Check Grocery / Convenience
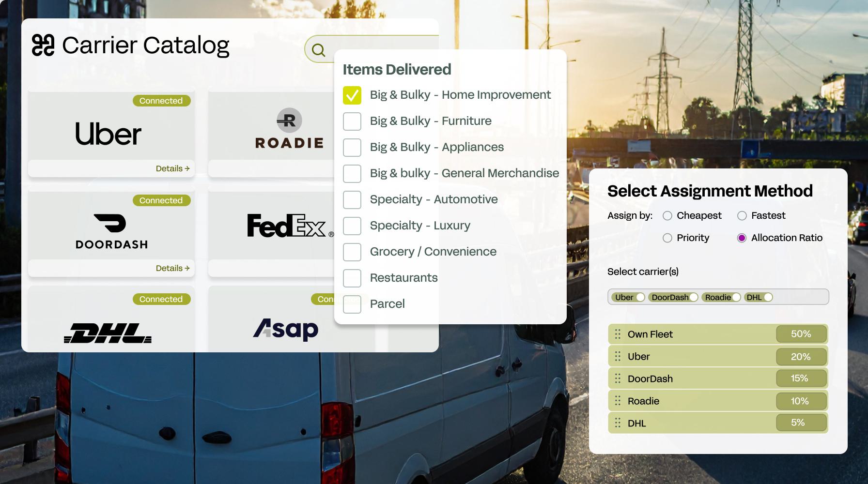Viewport: 868px width, 484px height. pos(352,252)
